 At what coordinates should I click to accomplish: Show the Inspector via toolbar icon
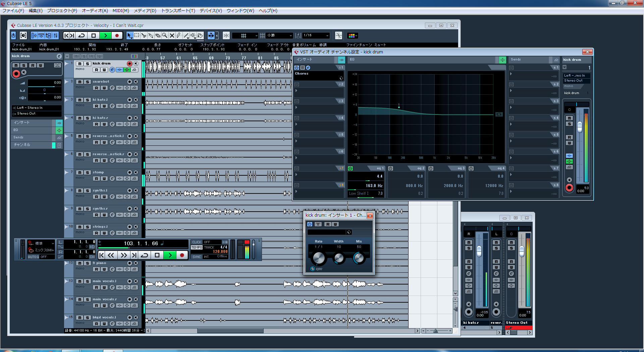coord(34,36)
